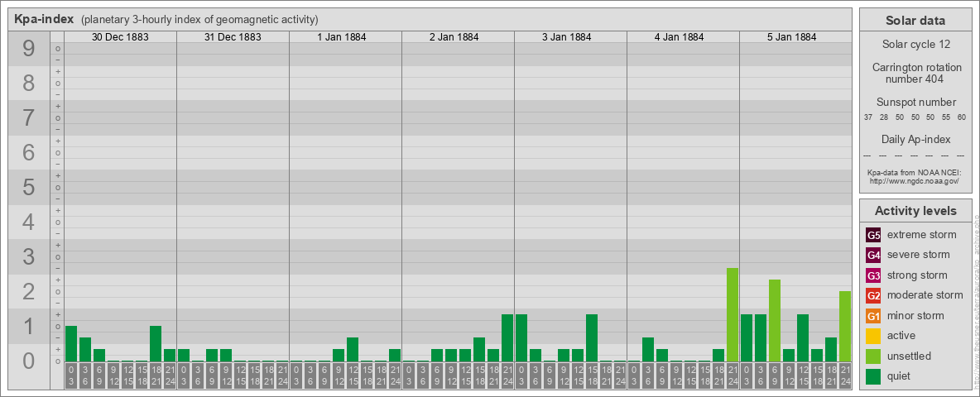Click the quiet bar on 30 Dec 0-3
This screenshot has height=397, width=980.
70,343
